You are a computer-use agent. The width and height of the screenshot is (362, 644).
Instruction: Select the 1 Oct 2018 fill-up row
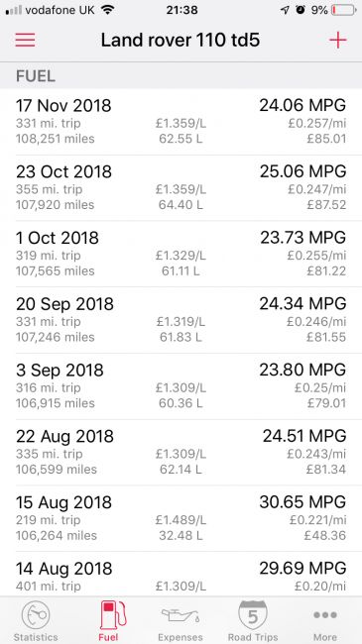[x=181, y=255]
